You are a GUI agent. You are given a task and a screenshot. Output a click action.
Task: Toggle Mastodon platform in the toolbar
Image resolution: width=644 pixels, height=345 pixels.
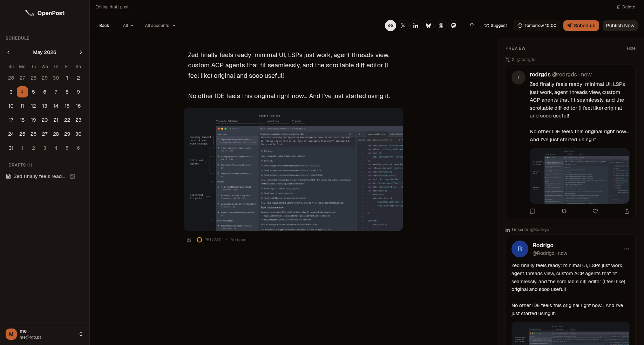(x=454, y=26)
